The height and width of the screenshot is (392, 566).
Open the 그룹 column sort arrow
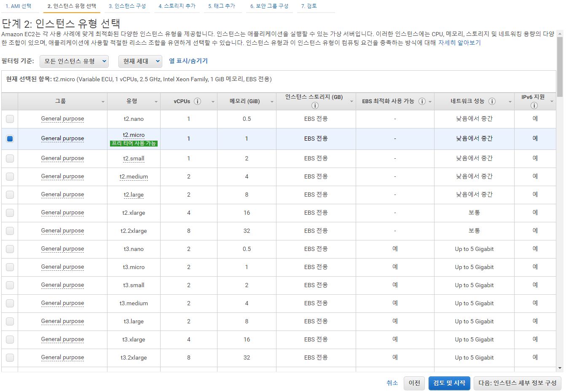(x=103, y=102)
